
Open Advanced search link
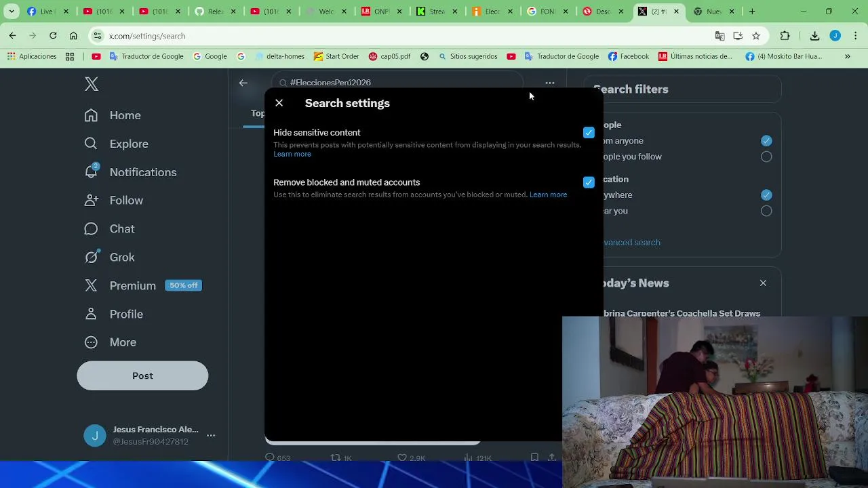[631, 243]
